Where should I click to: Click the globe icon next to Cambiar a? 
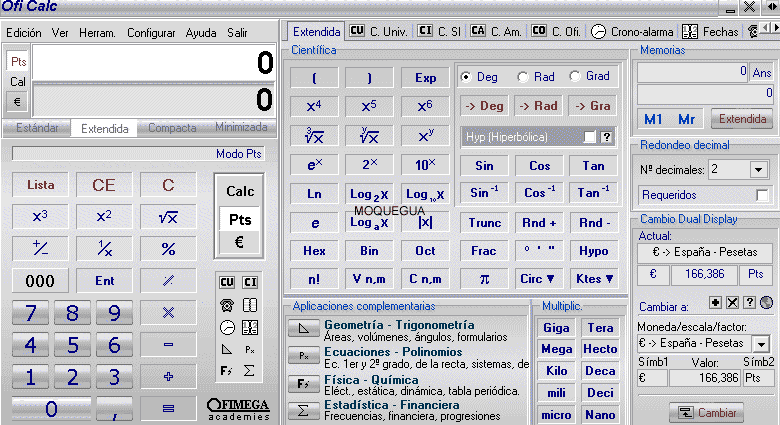[x=767, y=302]
